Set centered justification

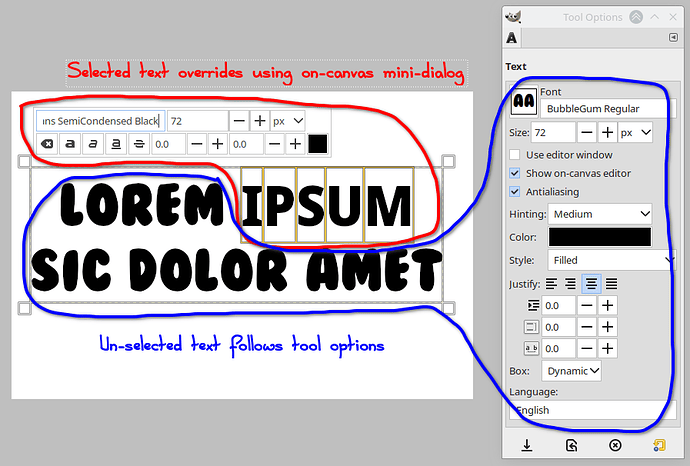pos(591,284)
